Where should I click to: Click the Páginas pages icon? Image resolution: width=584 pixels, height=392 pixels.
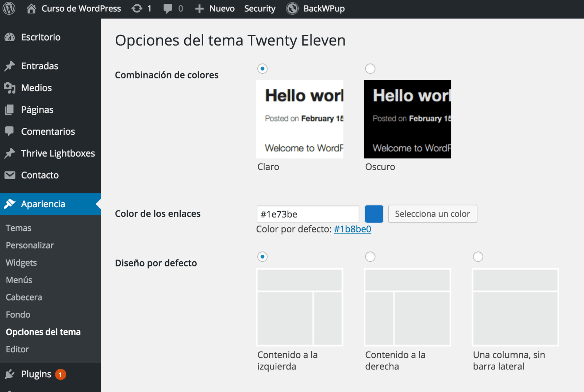coord(10,109)
